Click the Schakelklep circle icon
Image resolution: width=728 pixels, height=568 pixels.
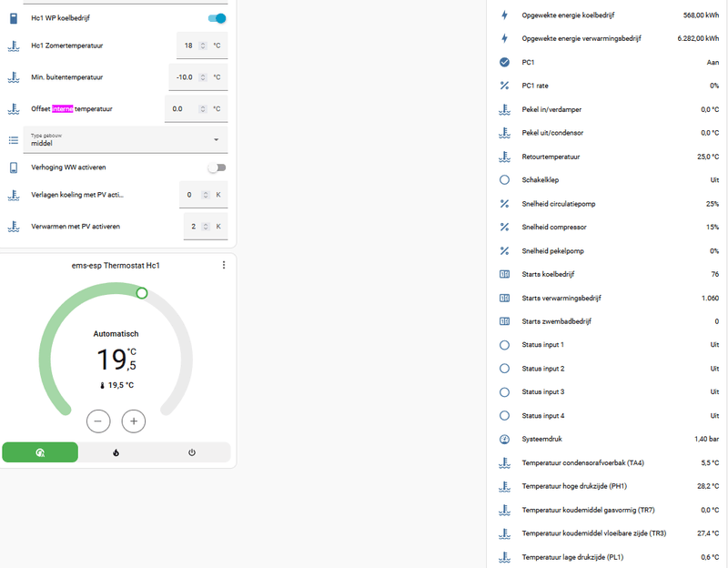(x=504, y=179)
